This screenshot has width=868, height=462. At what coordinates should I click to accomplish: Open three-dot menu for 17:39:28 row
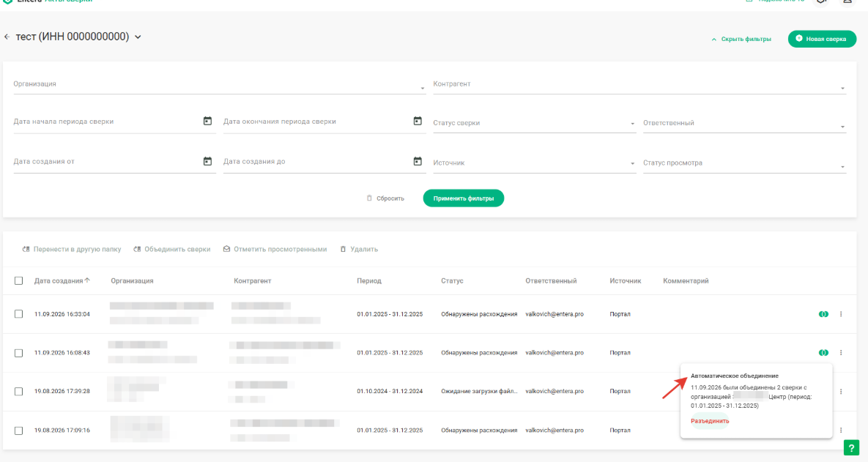[x=841, y=391]
